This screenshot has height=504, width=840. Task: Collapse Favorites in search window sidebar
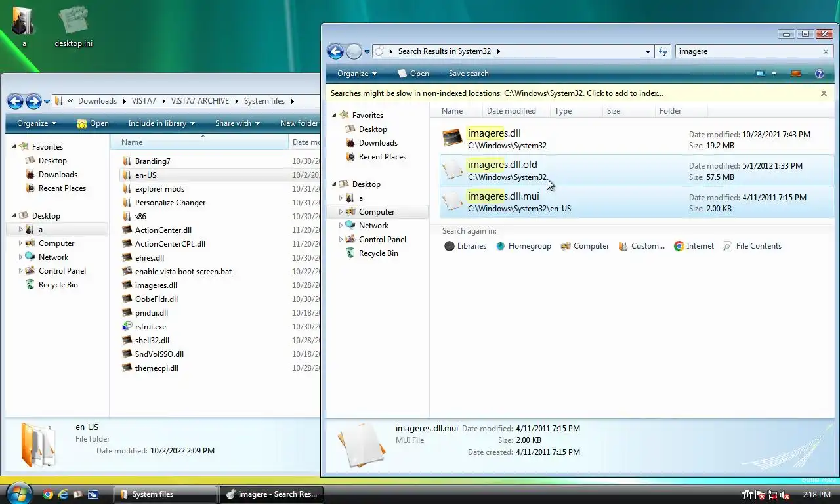pos(334,115)
